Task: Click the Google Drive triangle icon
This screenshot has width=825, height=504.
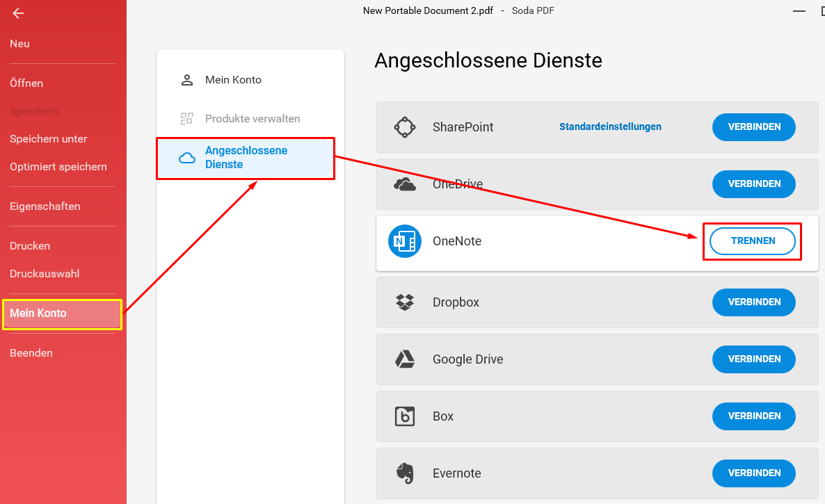Action: (405, 359)
